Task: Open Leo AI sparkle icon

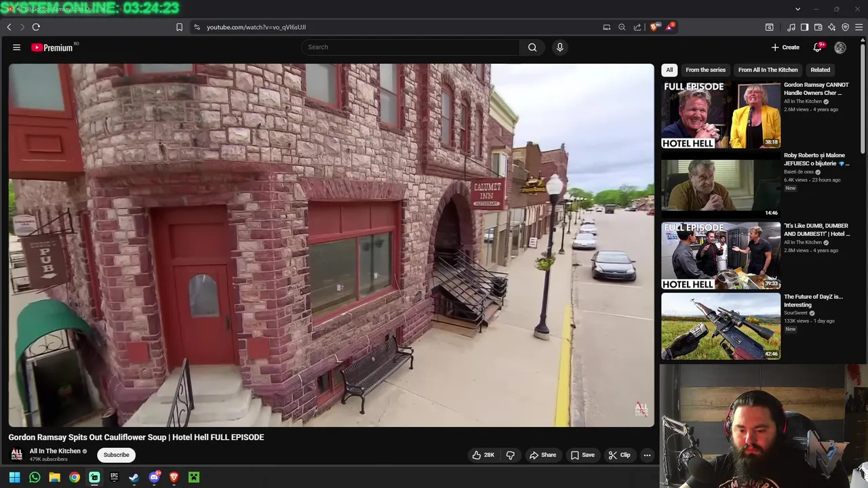Action: click(831, 27)
